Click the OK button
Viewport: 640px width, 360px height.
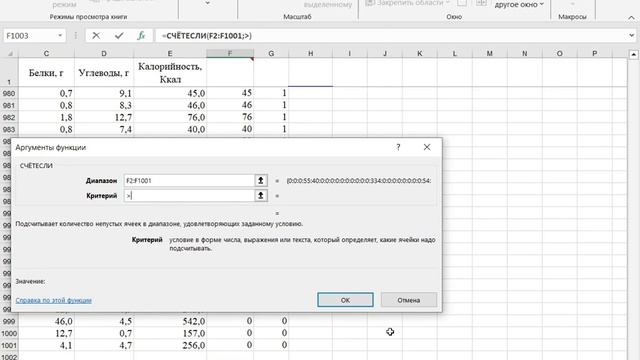pos(345,300)
